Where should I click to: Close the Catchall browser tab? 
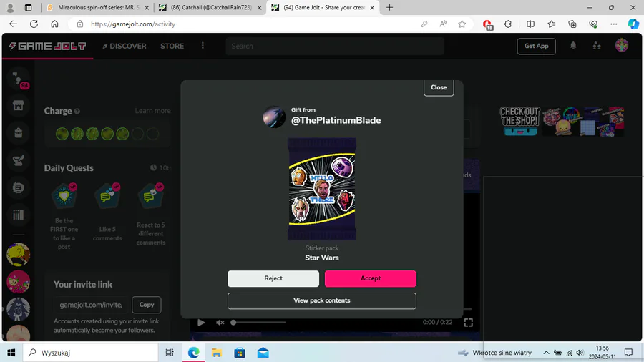click(259, 7)
